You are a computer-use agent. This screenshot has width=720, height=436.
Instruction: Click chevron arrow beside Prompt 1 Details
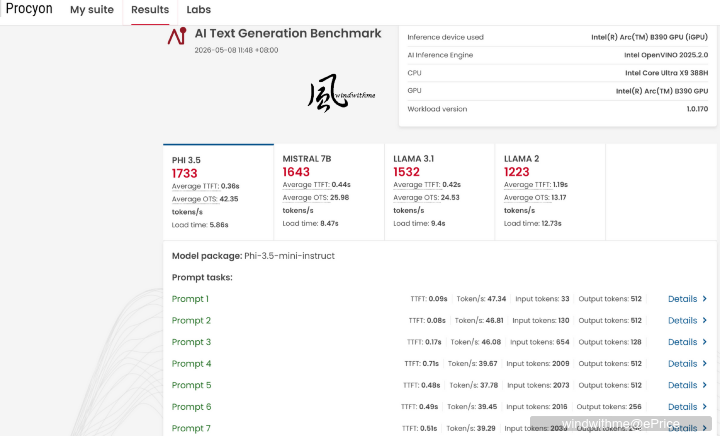click(705, 299)
